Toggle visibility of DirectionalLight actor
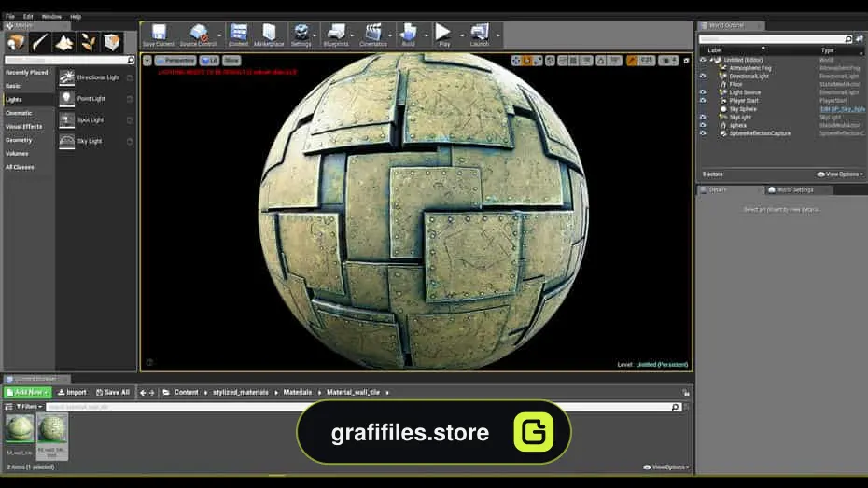Viewport: 868px width, 488px height. (x=703, y=76)
